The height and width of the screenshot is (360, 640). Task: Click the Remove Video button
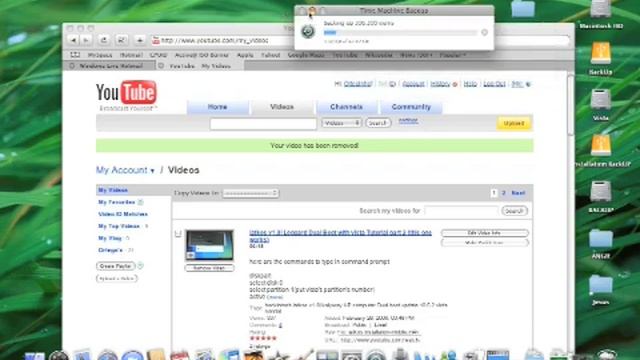[209, 268]
